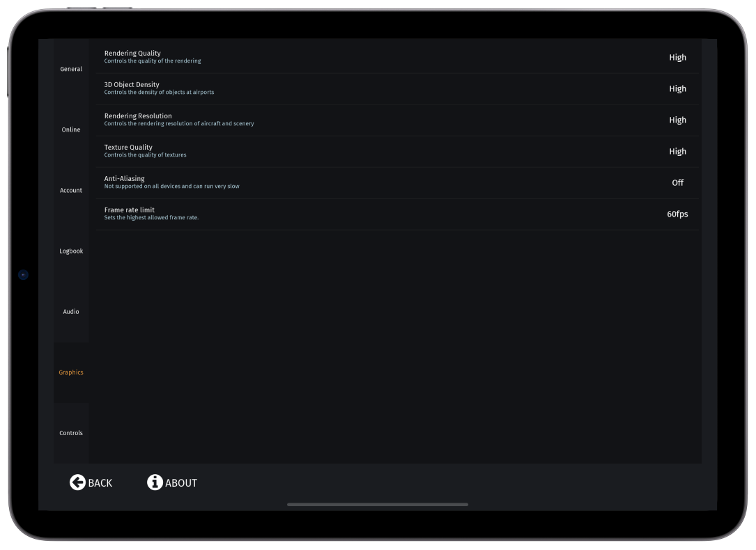This screenshot has width=756, height=550.
Task: Change the 60fps frame rate limit value
Action: [677, 214]
